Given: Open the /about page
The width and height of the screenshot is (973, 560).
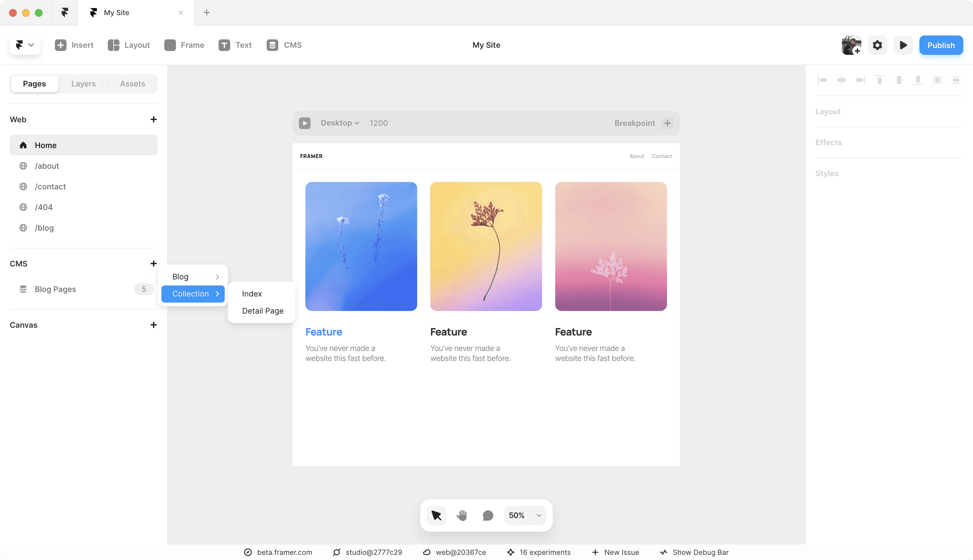Looking at the screenshot, I should [46, 166].
